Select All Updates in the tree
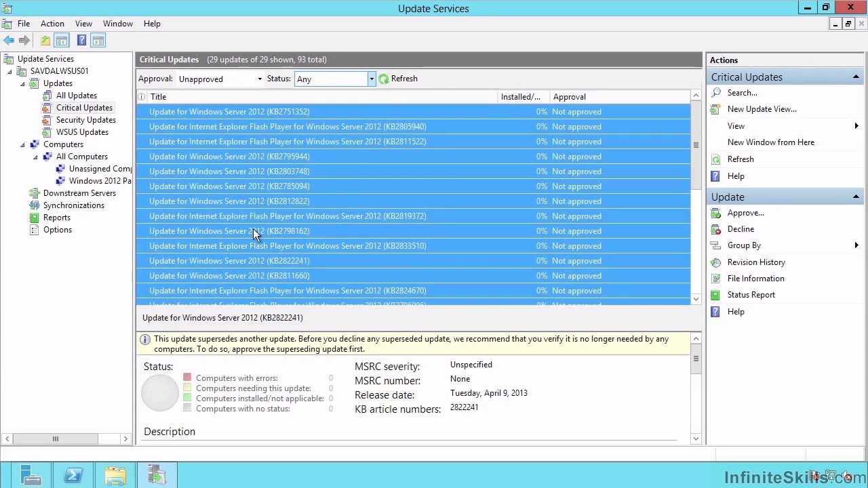 [77, 96]
